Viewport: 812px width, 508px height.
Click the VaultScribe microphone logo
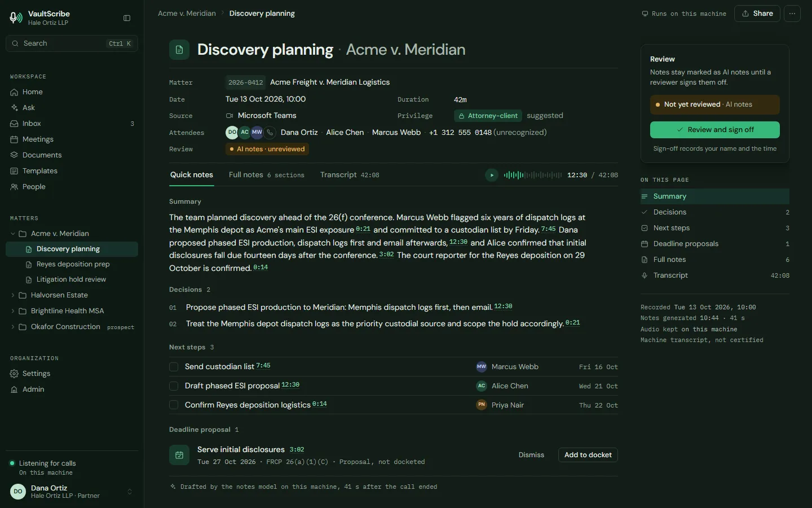(16, 18)
